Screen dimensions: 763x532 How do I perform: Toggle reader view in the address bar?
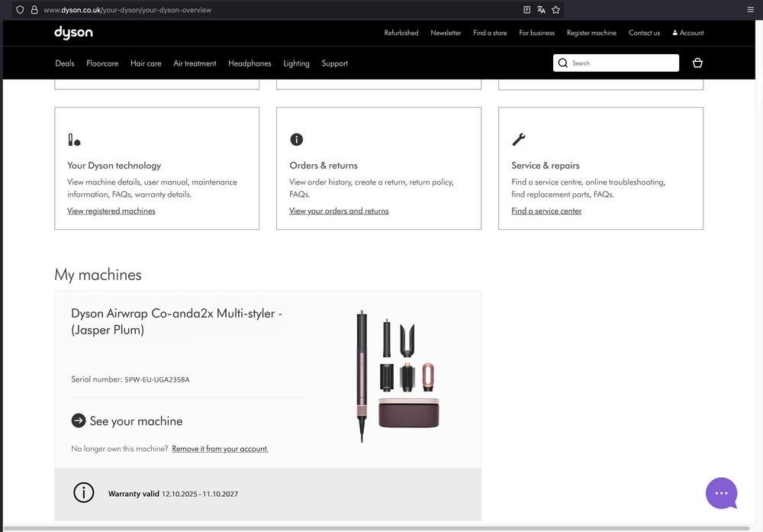pyautogui.click(x=526, y=10)
